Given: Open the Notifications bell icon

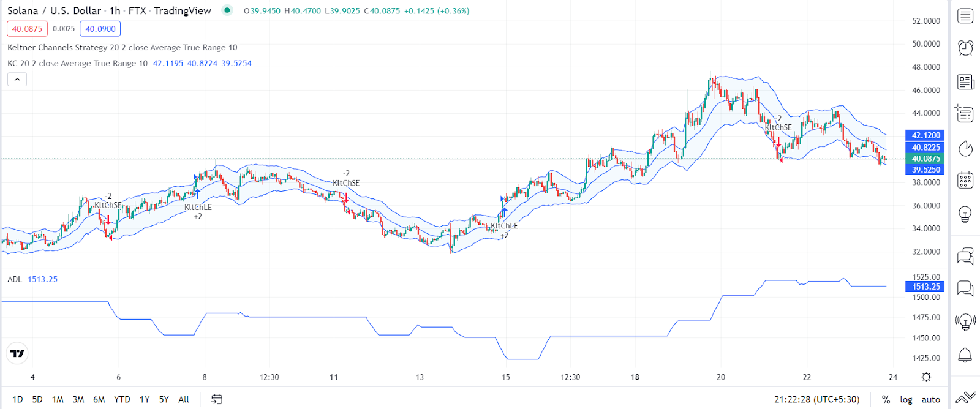Looking at the screenshot, I should [965, 355].
